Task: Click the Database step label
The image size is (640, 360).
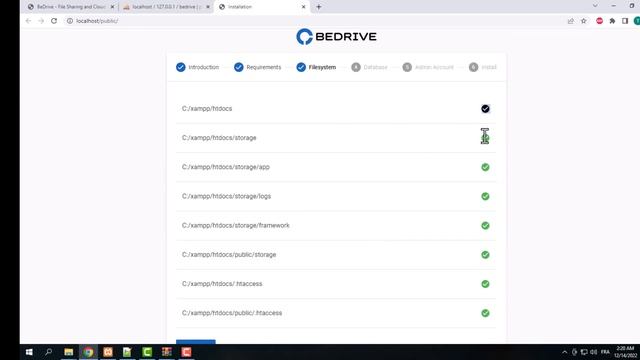Action: 376,67
